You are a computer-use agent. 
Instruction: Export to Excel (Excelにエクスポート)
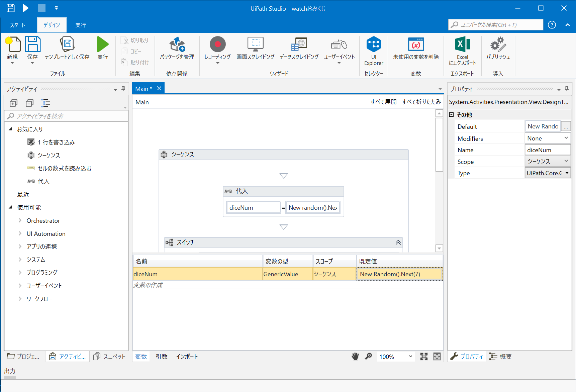(463, 44)
